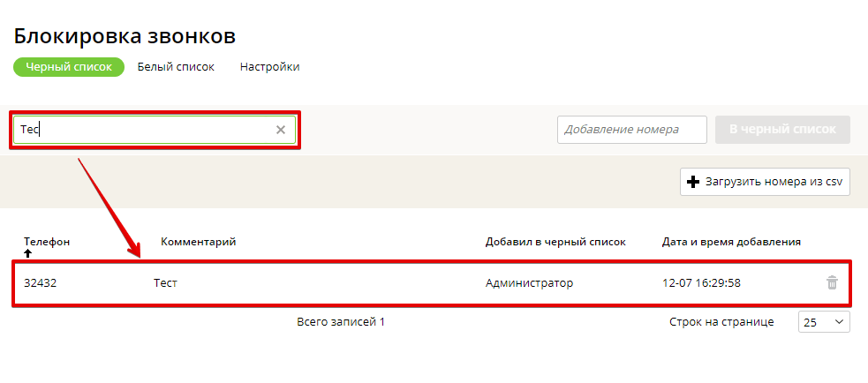Focus the Добавление номера input field
Image resolution: width=868 pixels, height=383 pixels.
[631, 130]
